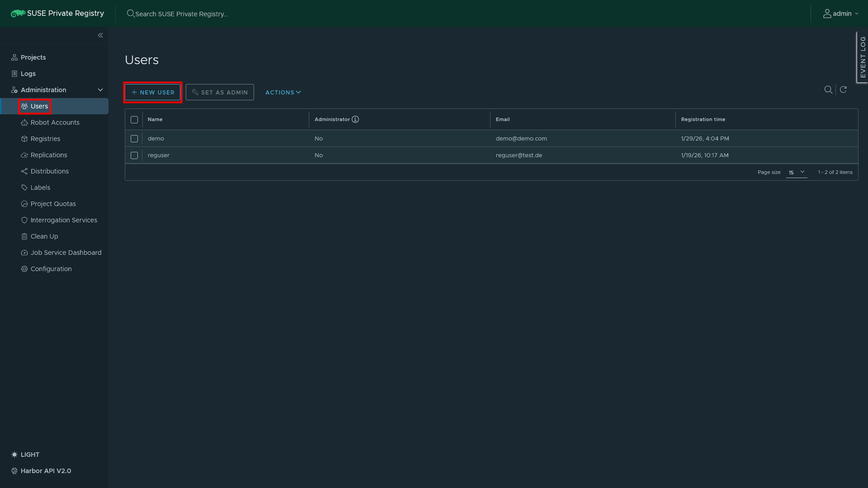Click the 1 - 2 of 2 items text
The height and width of the screenshot is (488, 868).
point(835,172)
